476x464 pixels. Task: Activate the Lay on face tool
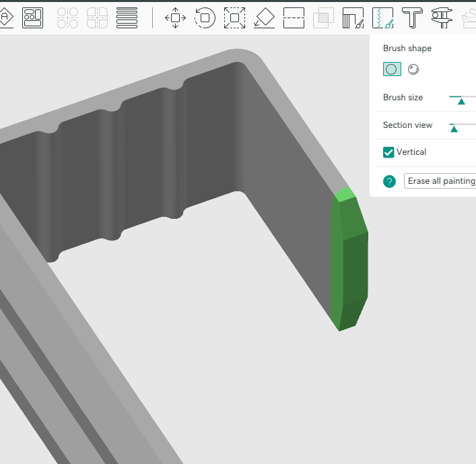pos(264,18)
